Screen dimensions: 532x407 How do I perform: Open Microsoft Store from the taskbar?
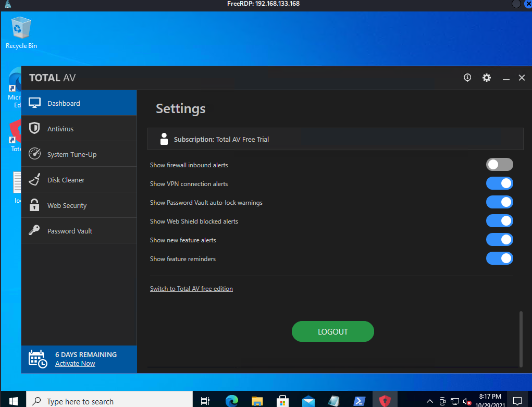click(282, 401)
